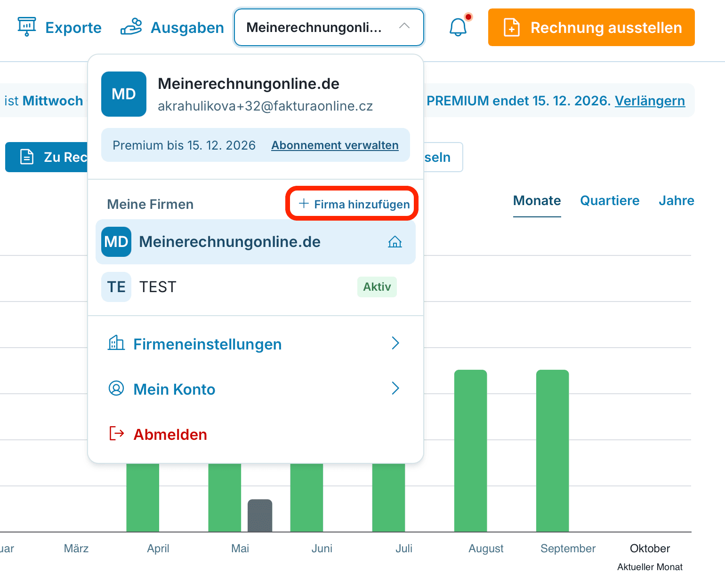Click the large MD avatar in header
725x588 pixels.
[124, 94]
